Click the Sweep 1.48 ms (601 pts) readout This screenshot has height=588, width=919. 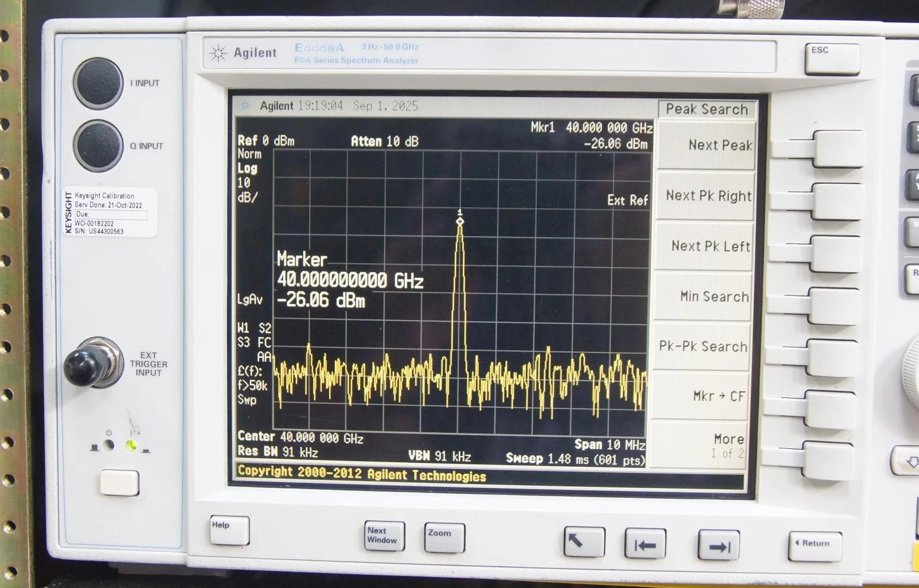click(x=576, y=459)
